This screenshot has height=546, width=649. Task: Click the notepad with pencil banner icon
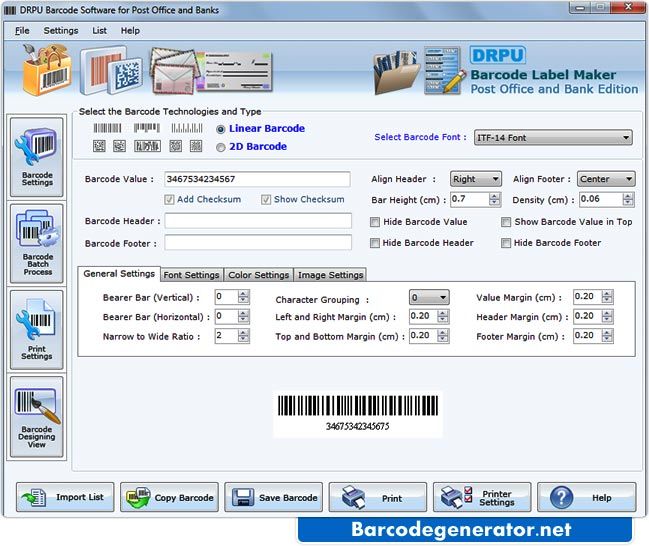(x=444, y=70)
